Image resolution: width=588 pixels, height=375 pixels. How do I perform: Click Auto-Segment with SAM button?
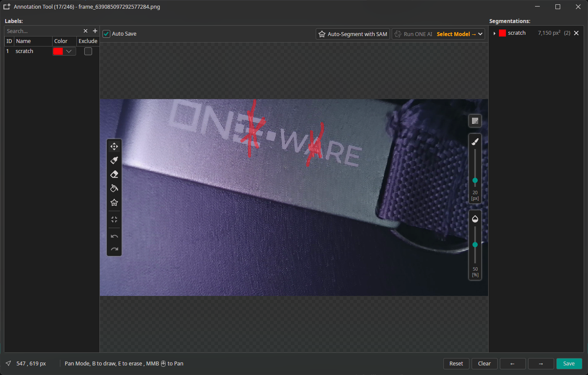(x=353, y=34)
